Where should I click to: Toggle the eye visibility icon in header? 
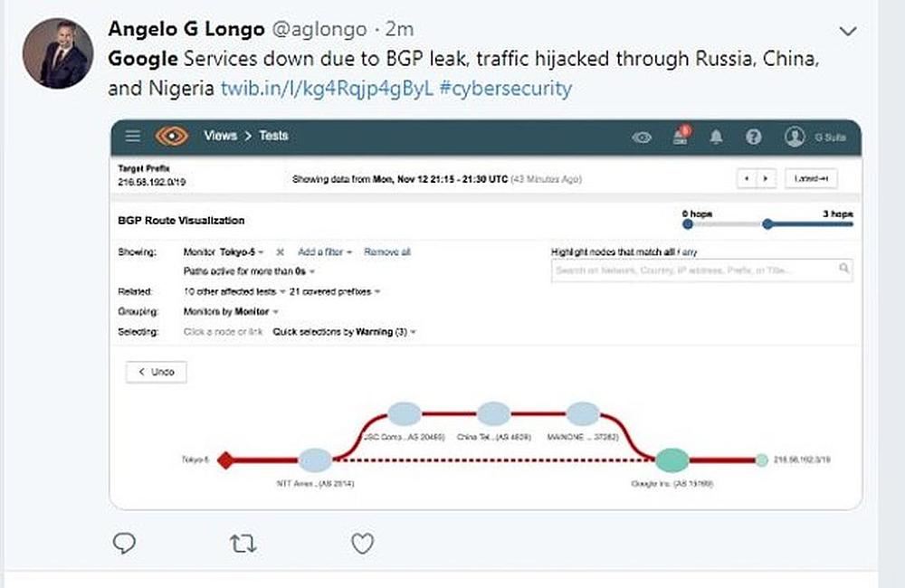pyautogui.click(x=643, y=138)
